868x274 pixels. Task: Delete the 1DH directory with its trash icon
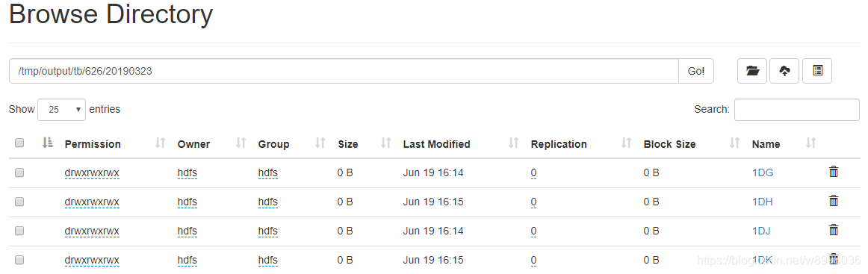[x=833, y=201]
